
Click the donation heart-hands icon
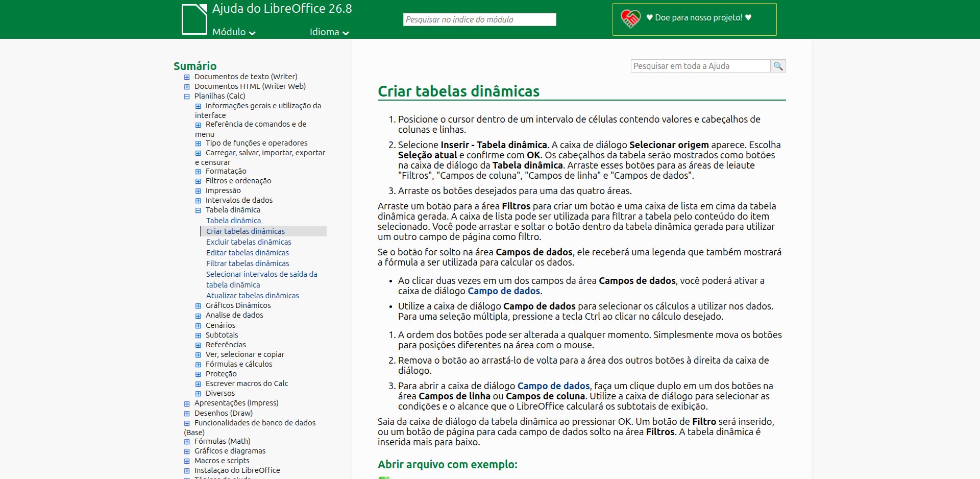pos(630,18)
